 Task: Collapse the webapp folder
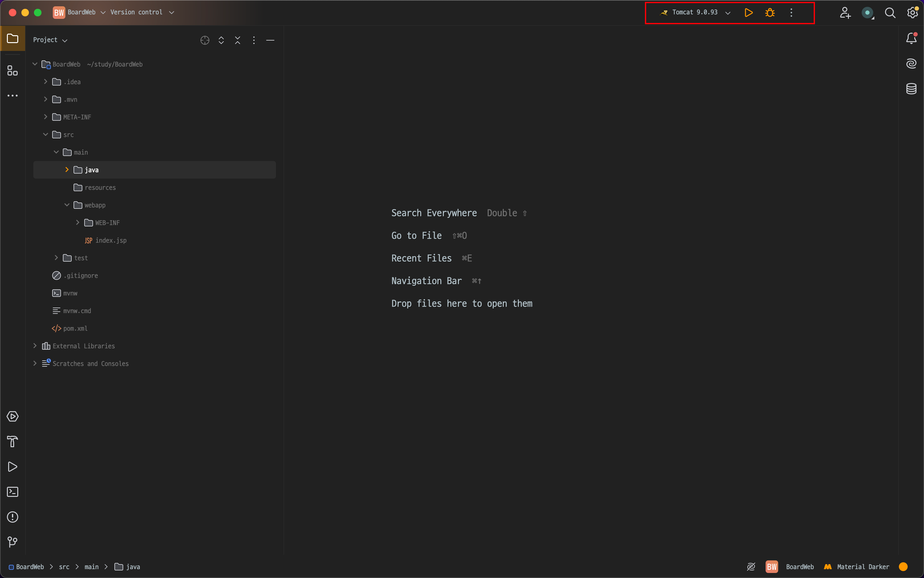click(x=67, y=205)
